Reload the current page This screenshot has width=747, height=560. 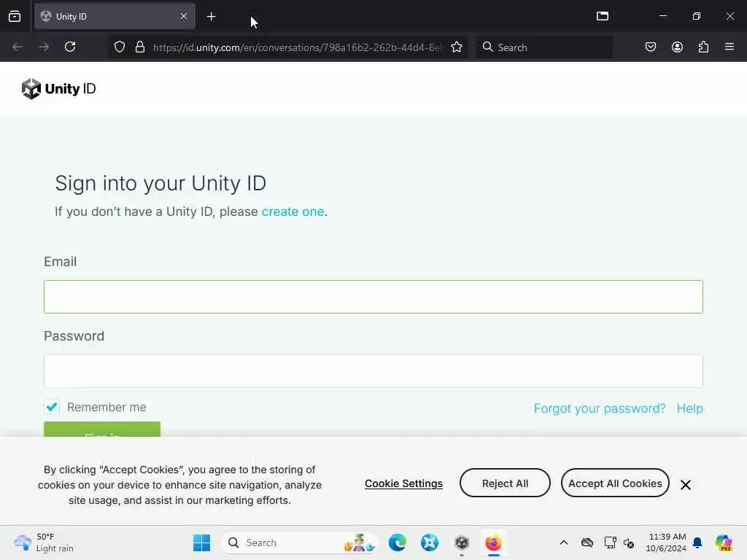[x=70, y=47]
